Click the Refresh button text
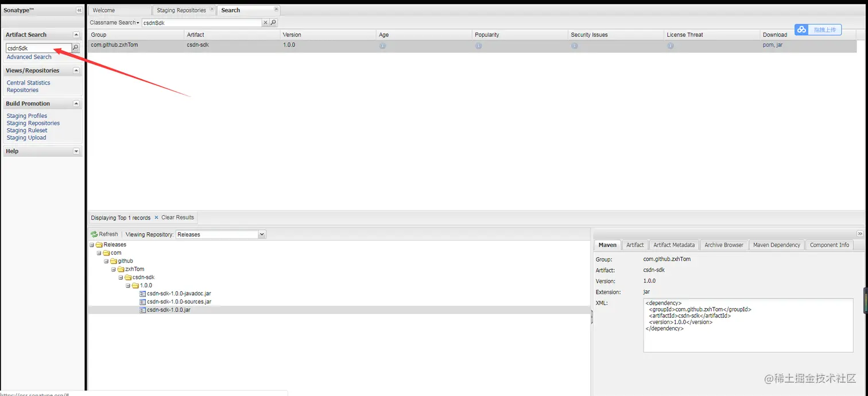The height and width of the screenshot is (396, 868). tap(108, 234)
